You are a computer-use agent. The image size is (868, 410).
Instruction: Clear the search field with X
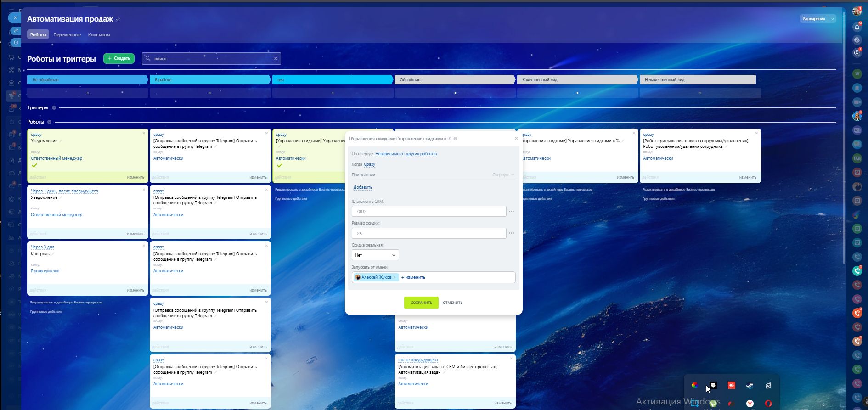point(276,58)
